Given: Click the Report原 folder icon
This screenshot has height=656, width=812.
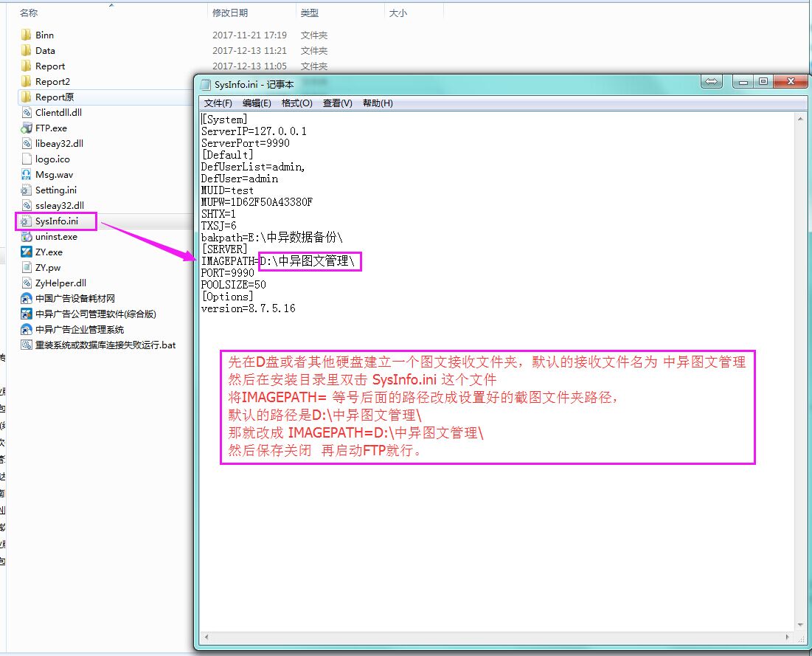Looking at the screenshot, I should [x=26, y=97].
